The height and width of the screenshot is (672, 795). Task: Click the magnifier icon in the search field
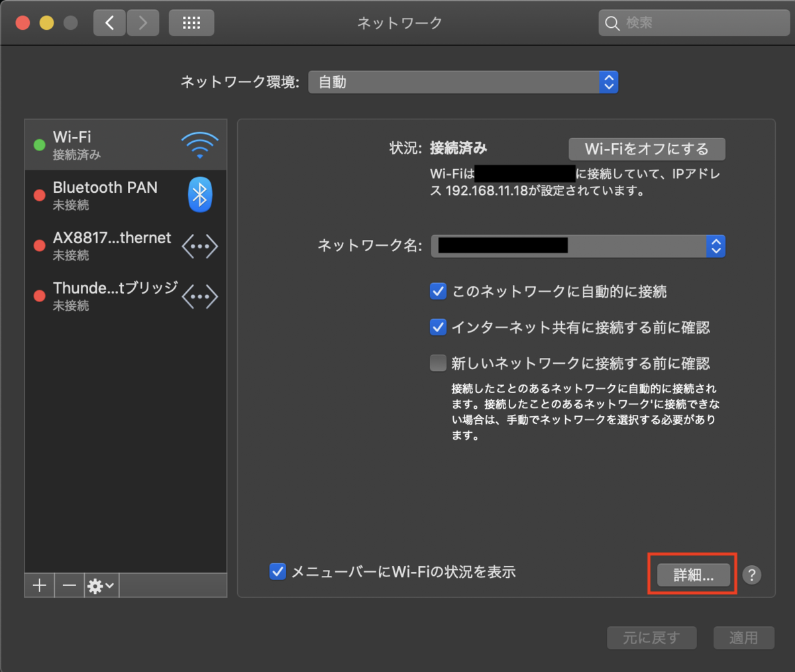(612, 23)
